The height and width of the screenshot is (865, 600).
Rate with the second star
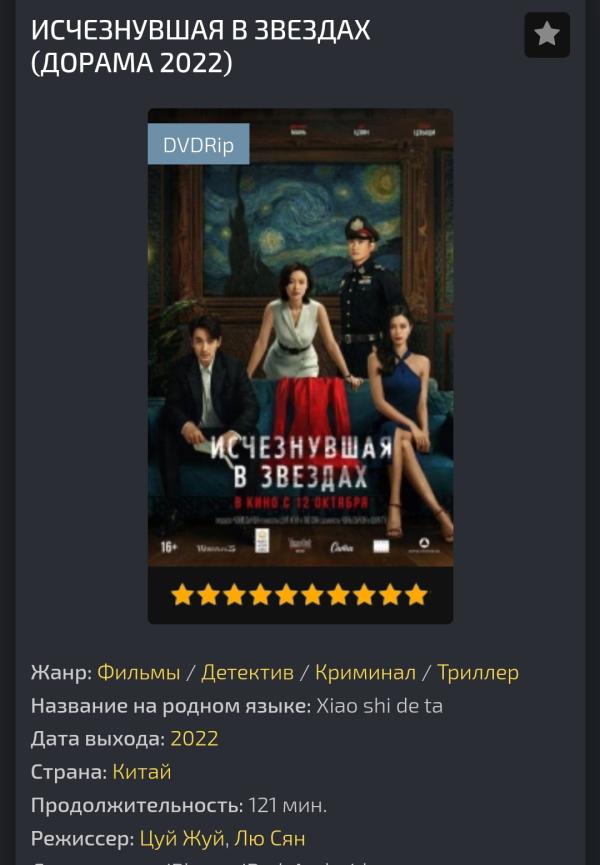[208, 595]
